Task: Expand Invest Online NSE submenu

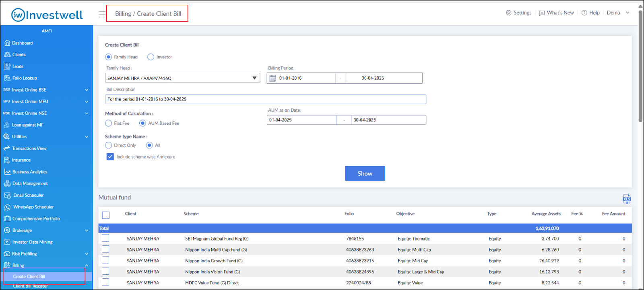Action: click(x=87, y=113)
